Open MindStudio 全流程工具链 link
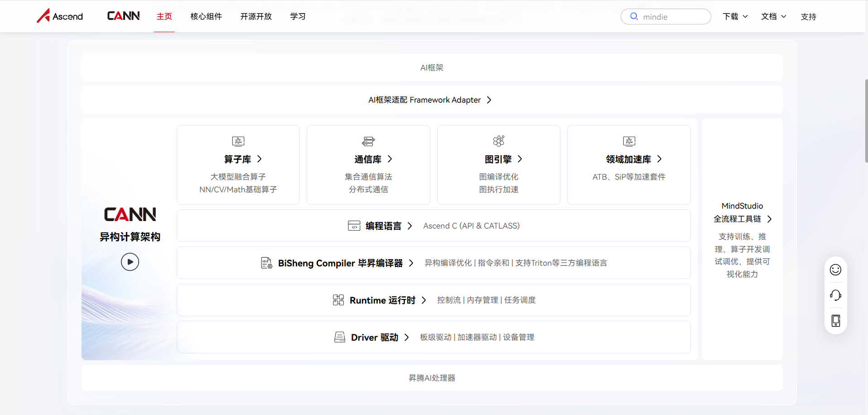This screenshot has height=415, width=868. click(742, 212)
